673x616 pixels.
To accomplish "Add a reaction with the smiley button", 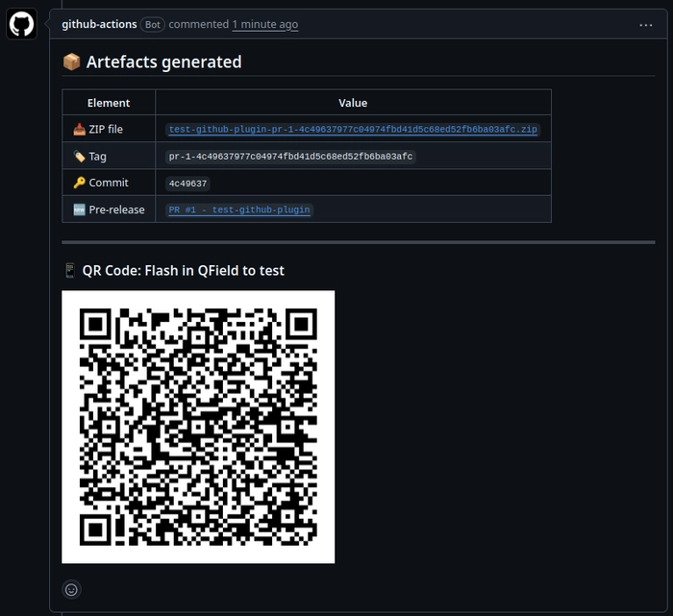I will (x=71, y=589).
